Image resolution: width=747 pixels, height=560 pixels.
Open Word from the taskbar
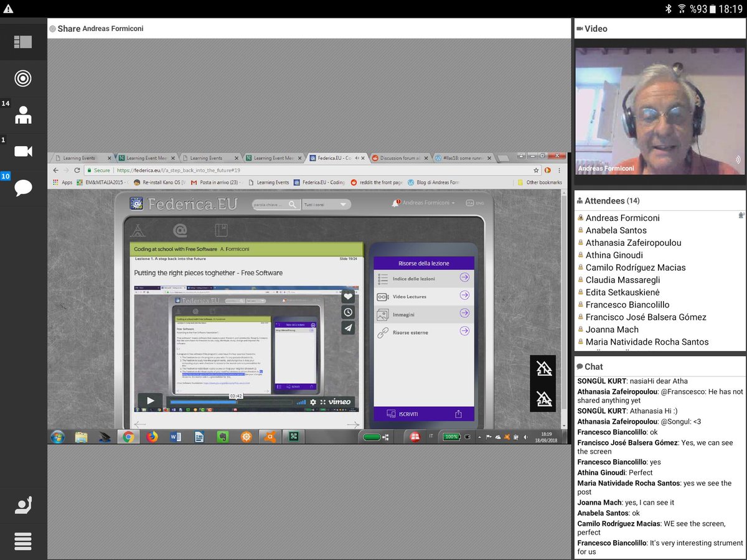(176, 437)
